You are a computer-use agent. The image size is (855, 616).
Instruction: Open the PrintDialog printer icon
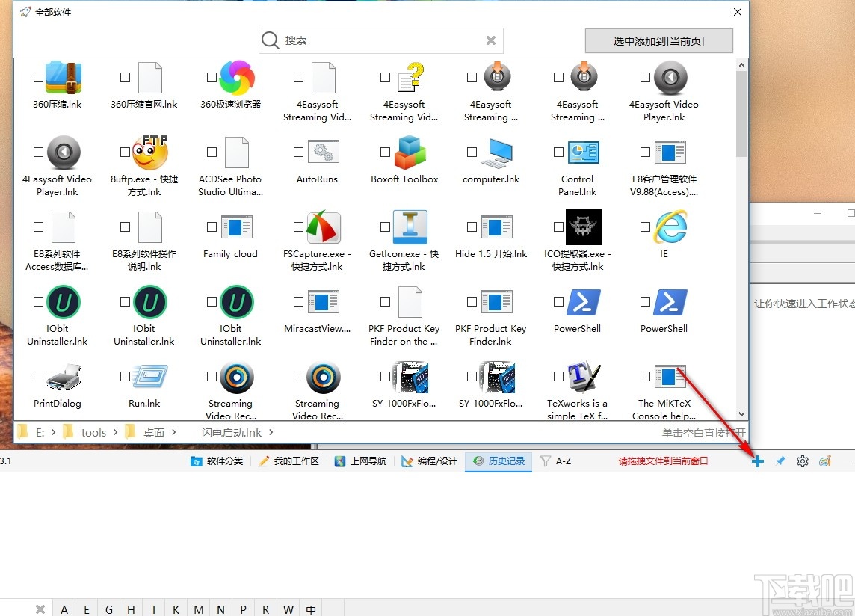[x=64, y=377]
